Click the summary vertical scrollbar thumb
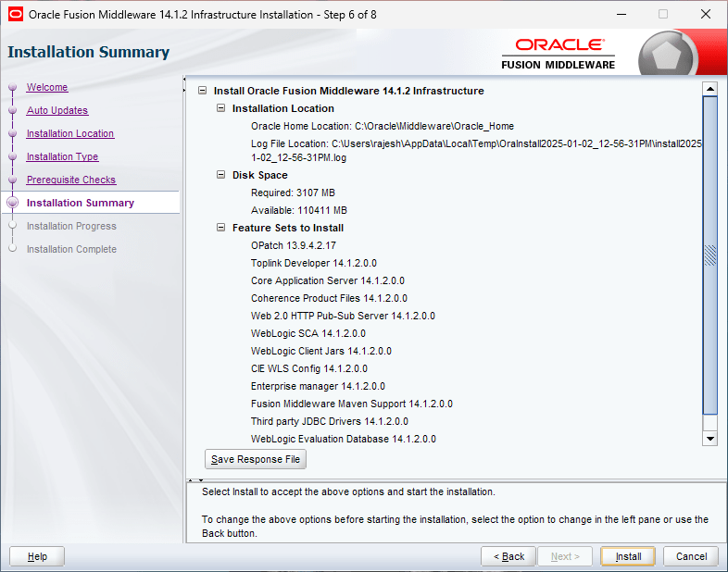Image resolution: width=728 pixels, height=572 pixels. (x=709, y=255)
